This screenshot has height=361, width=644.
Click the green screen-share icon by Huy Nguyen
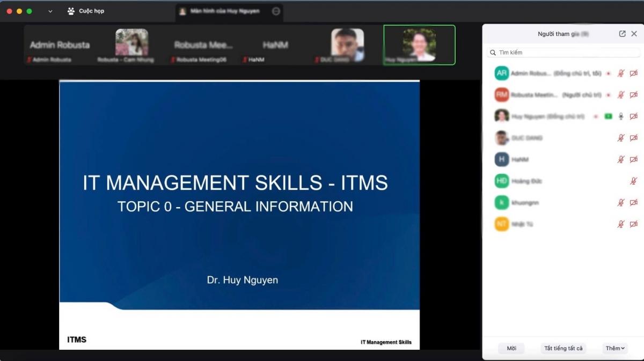click(x=608, y=116)
